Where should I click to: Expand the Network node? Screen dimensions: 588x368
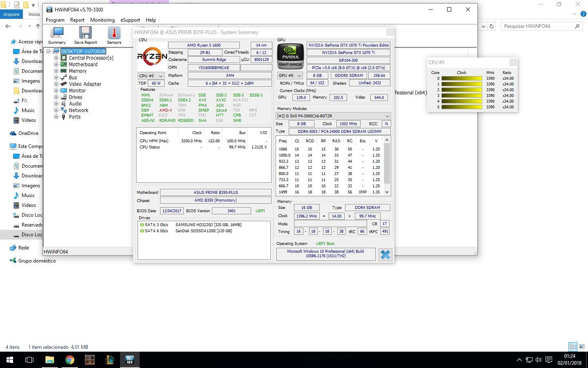(56, 110)
